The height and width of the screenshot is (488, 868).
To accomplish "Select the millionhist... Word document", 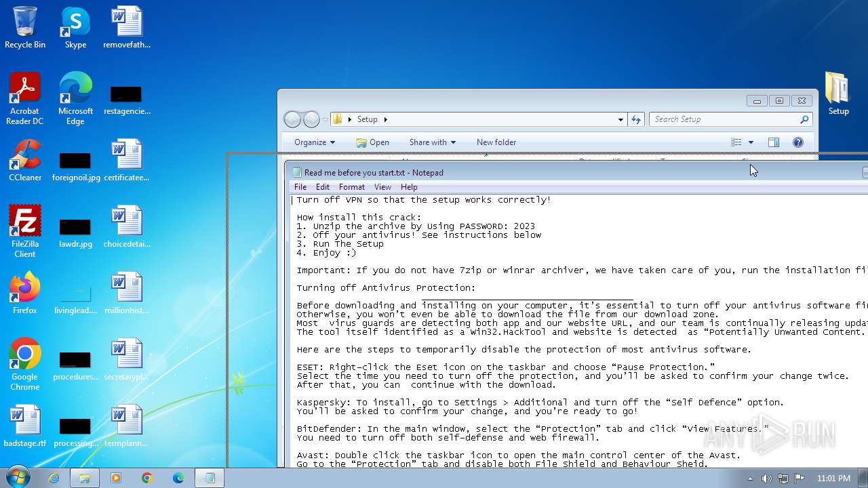I will pyautogui.click(x=127, y=293).
